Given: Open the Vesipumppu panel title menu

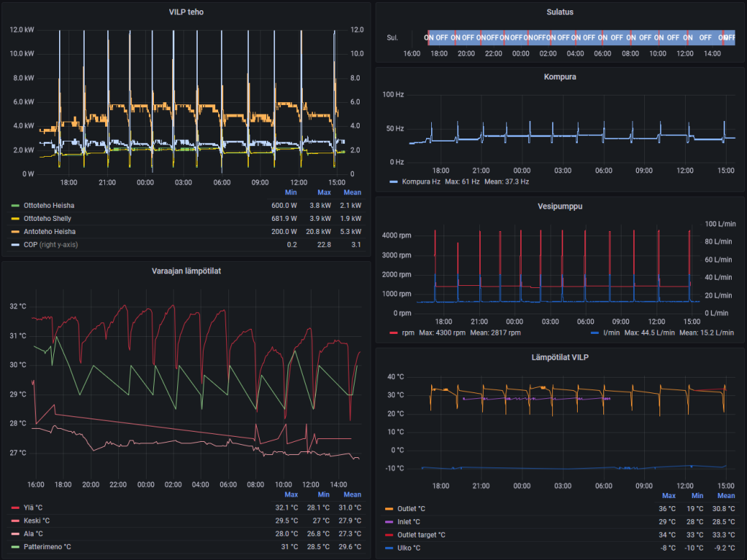Looking at the screenshot, I should click(x=560, y=206).
